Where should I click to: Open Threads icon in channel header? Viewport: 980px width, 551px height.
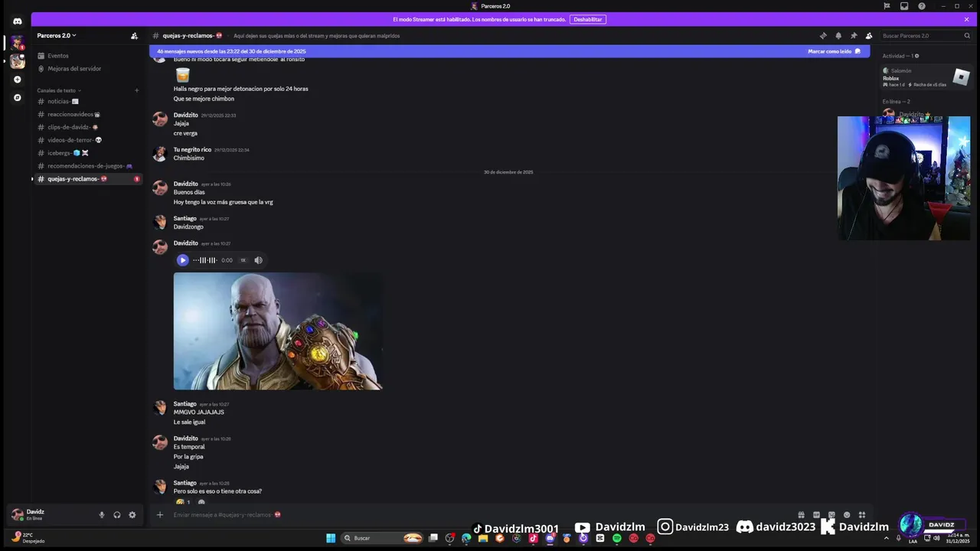tap(823, 36)
